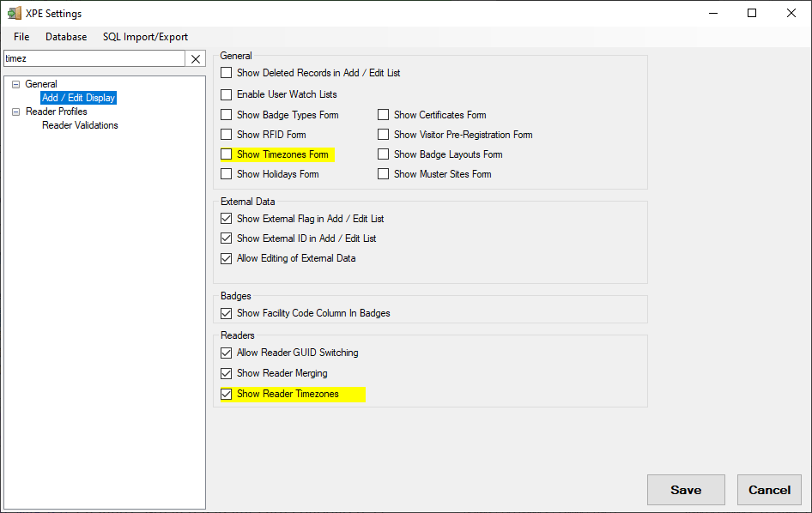Uncheck Show Facility Code Column In Badges
Viewport: 812px width, 513px height.
(227, 313)
